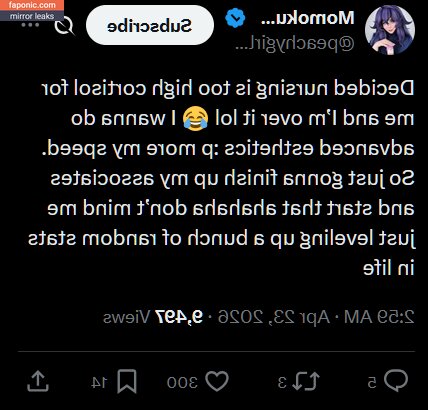Viewport: 428px width, 410px height.
Task: Click the laughing crying emoji in tweet
Action: (x=196, y=118)
